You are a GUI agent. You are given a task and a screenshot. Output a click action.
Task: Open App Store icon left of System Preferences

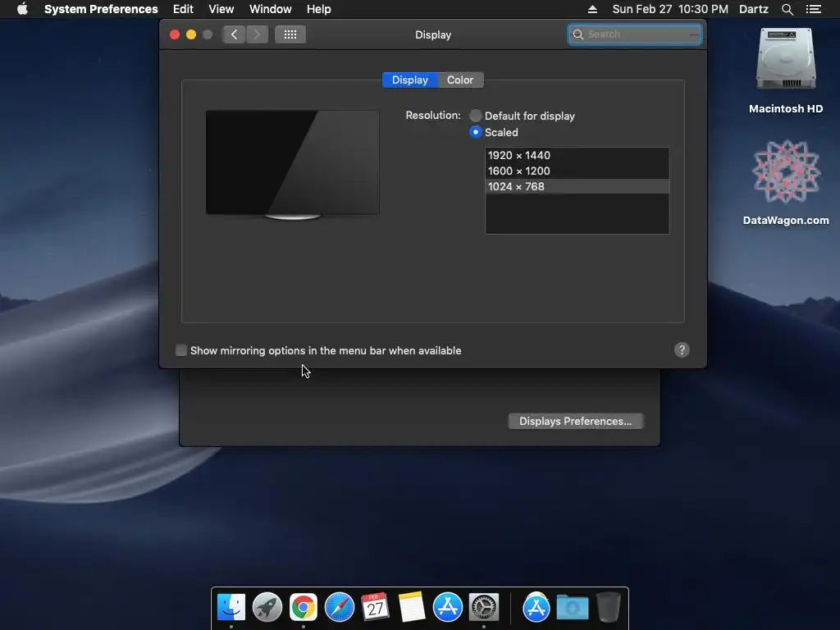pyautogui.click(x=447, y=607)
